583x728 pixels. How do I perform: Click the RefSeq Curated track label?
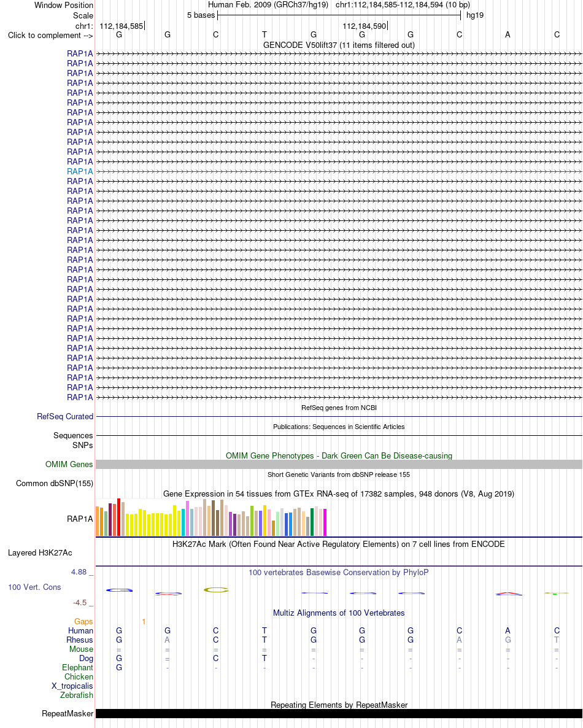[65, 416]
